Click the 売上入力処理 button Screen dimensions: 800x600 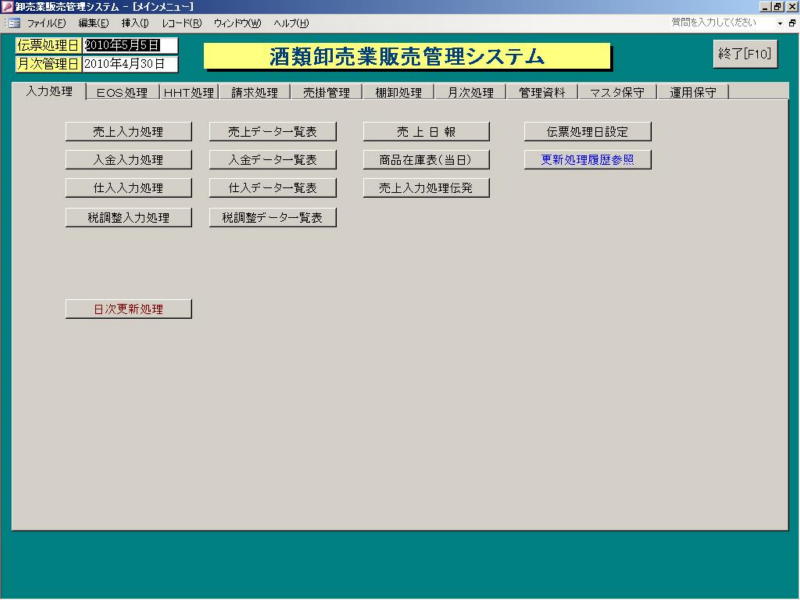[128, 131]
